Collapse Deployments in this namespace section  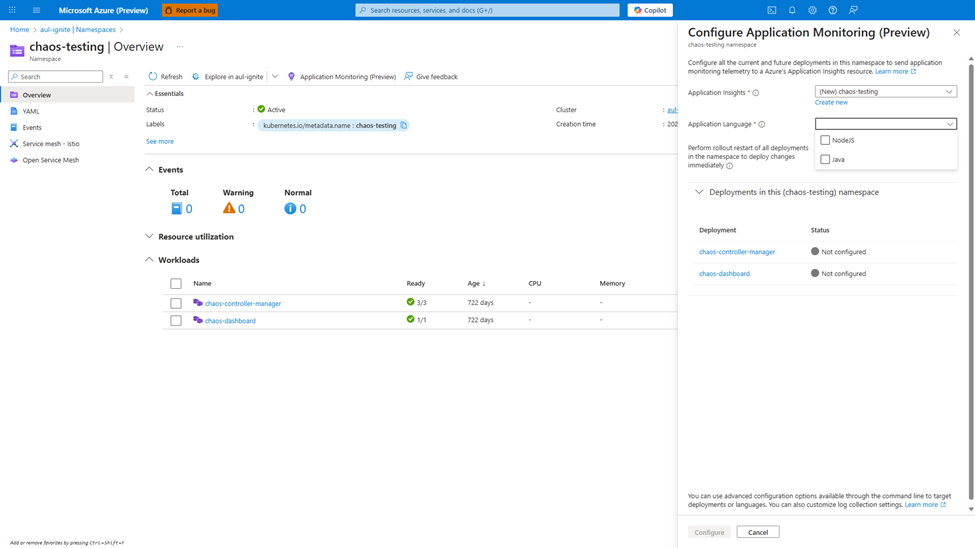point(699,192)
